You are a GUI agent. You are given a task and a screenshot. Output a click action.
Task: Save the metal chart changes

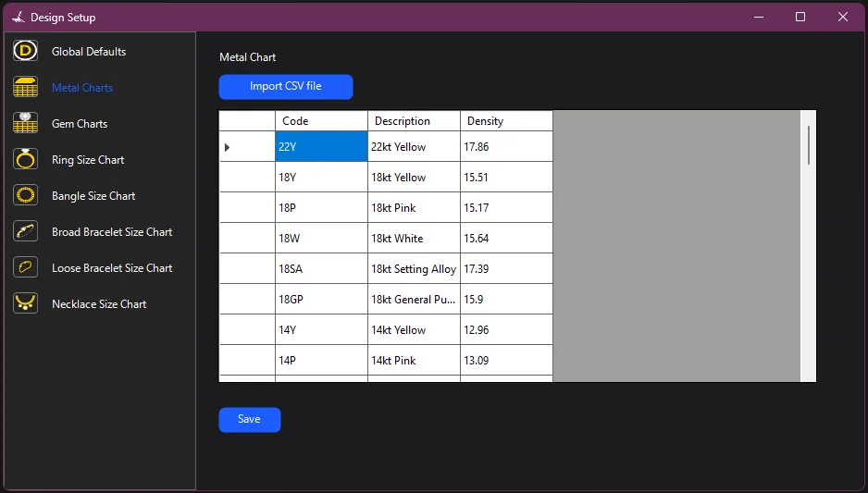point(249,420)
